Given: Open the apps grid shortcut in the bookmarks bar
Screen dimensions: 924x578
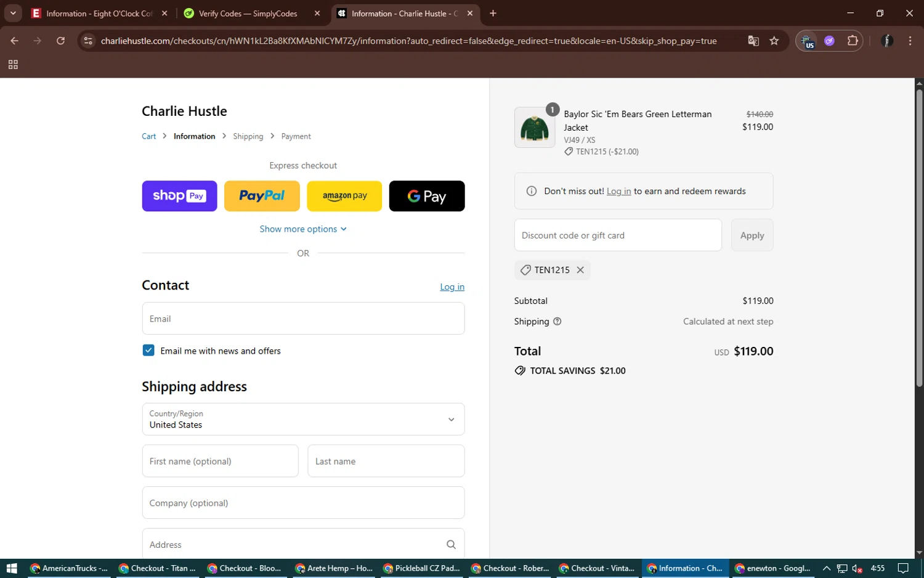Looking at the screenshot, I should [13, 65].
